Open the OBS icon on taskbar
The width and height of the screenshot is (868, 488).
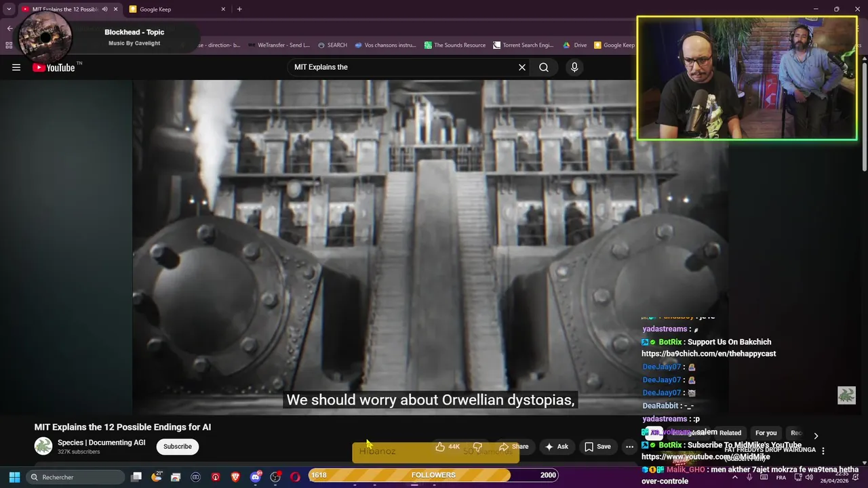(x=275, y=477)
